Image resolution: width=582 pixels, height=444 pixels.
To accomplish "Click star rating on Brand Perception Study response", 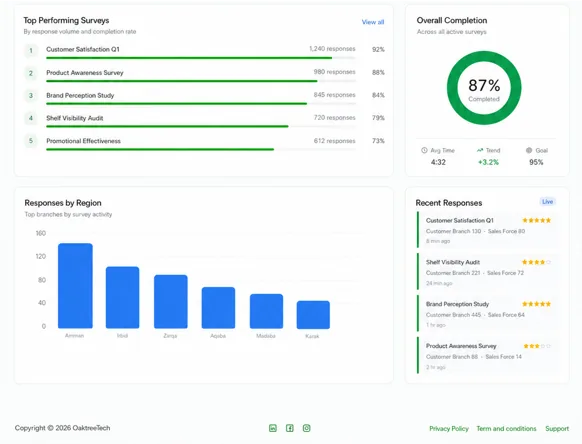I will (x=537, y=304).
